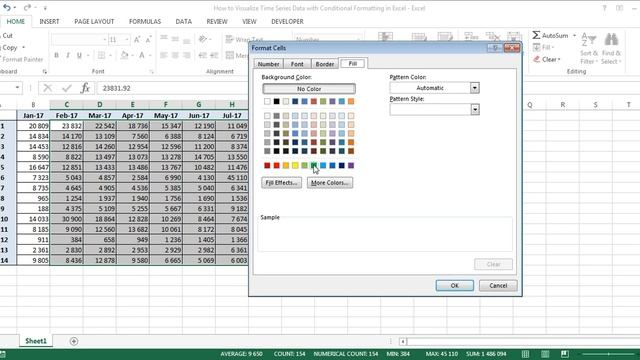Click the Fill down icon in the Editing group
Viewport: 640px width, 360px height.
(x=536, y=47)
